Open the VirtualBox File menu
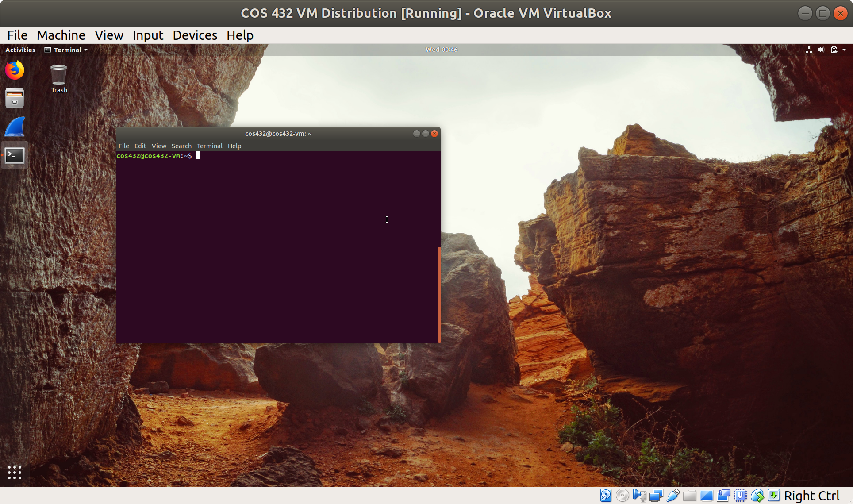The height and width of the screenshot is (504, 853). point(17,35)
